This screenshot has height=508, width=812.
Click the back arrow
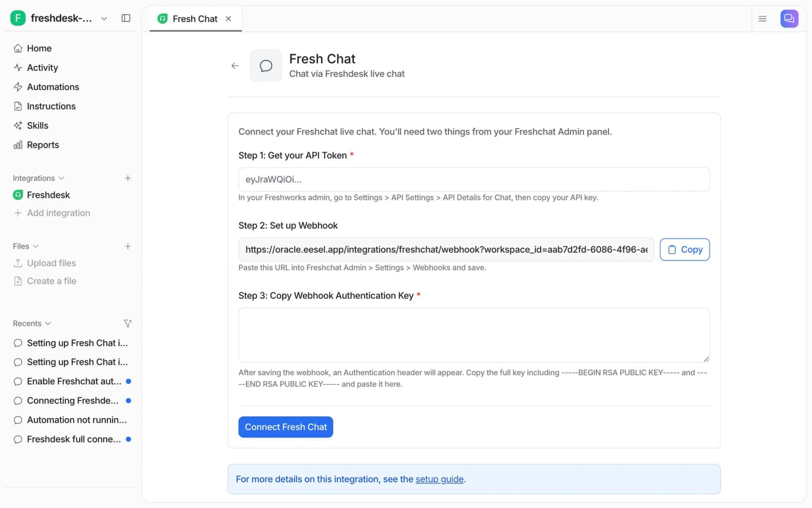(235, 66)
